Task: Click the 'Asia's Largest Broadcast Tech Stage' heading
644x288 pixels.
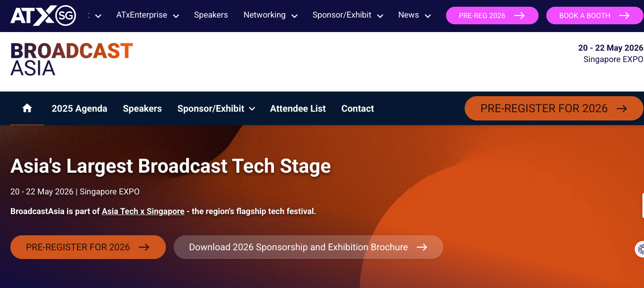Action: [x=171, y=166]
